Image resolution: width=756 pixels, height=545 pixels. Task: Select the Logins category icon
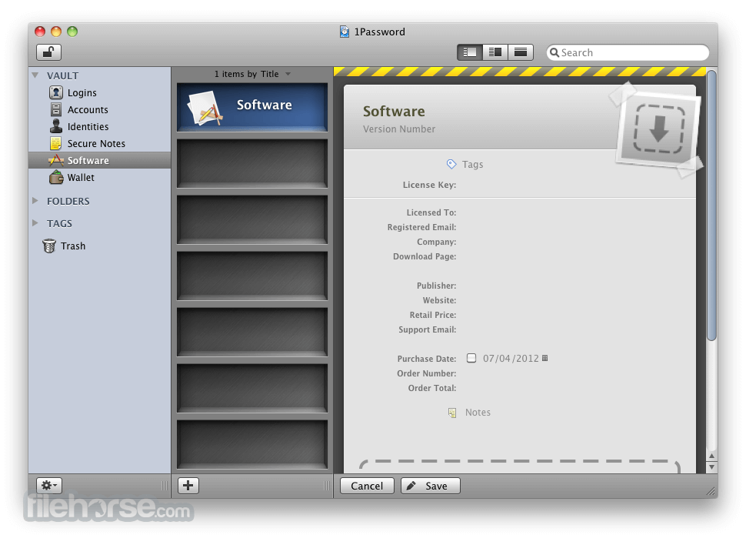click(56, 92)
